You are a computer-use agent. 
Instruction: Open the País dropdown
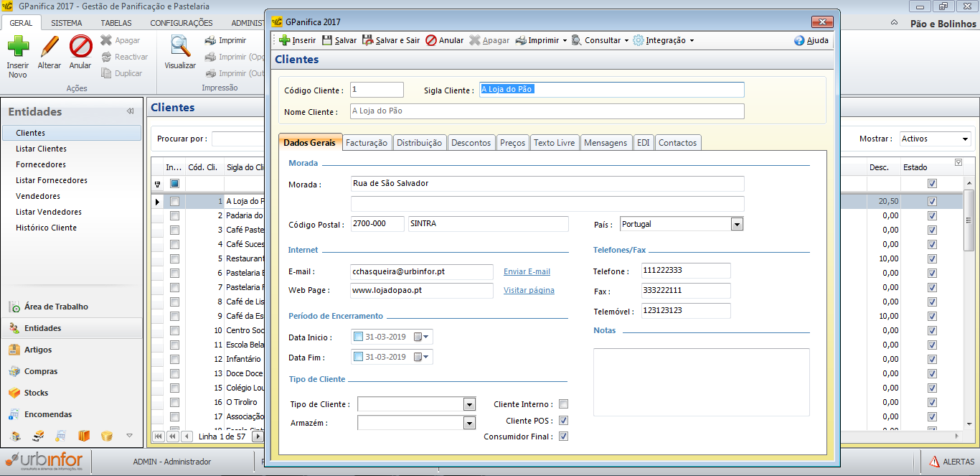coord(737,225)
